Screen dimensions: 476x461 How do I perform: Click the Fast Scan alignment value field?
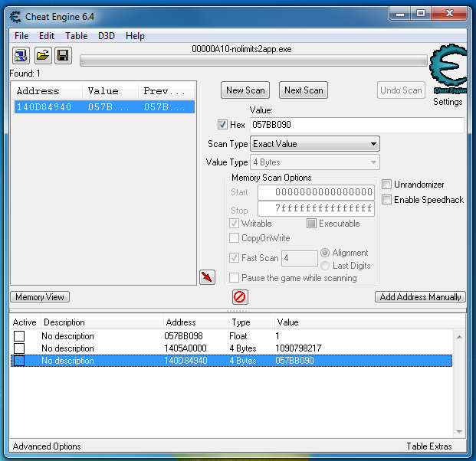click(300, 258)
